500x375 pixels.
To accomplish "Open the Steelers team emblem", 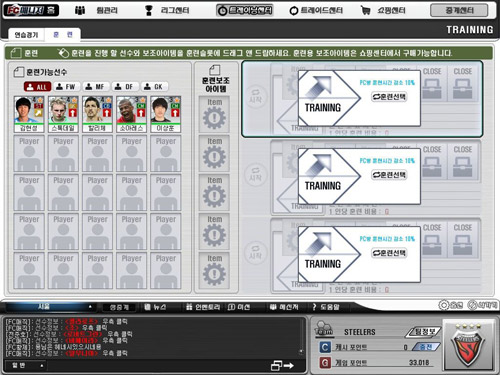I will coord(468,344).
